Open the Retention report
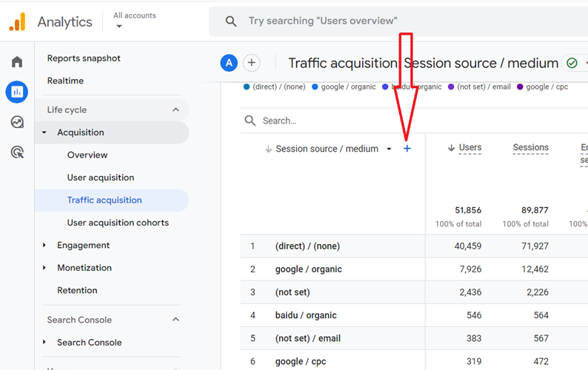The width and height of the screenshot is (588, 370). [77, 290]
